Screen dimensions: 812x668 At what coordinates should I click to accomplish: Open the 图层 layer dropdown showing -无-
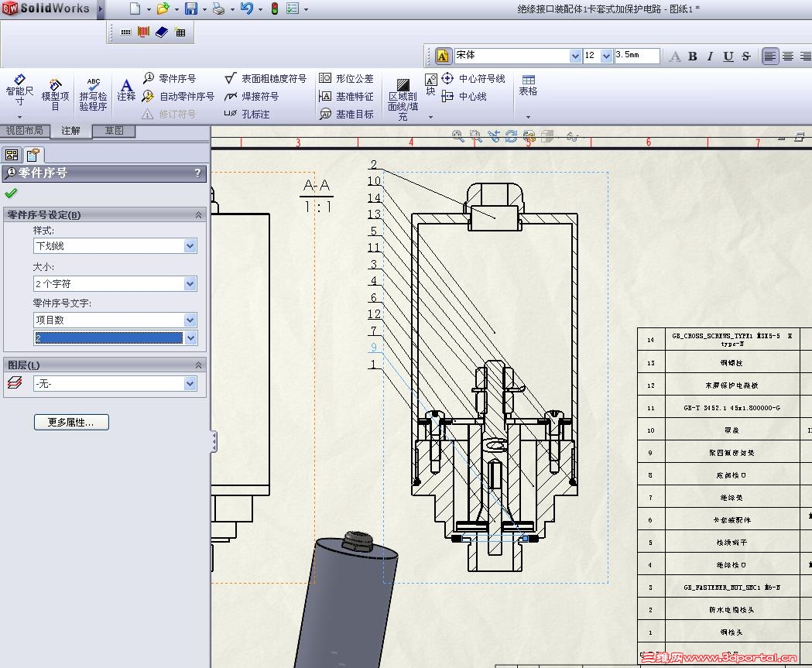190,384
